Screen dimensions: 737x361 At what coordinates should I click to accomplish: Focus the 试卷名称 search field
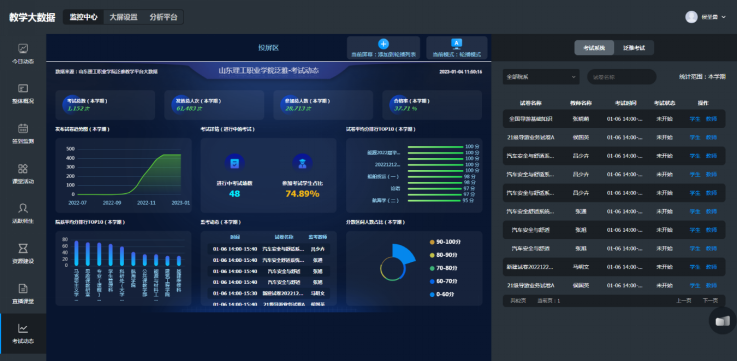click(621, 77)
